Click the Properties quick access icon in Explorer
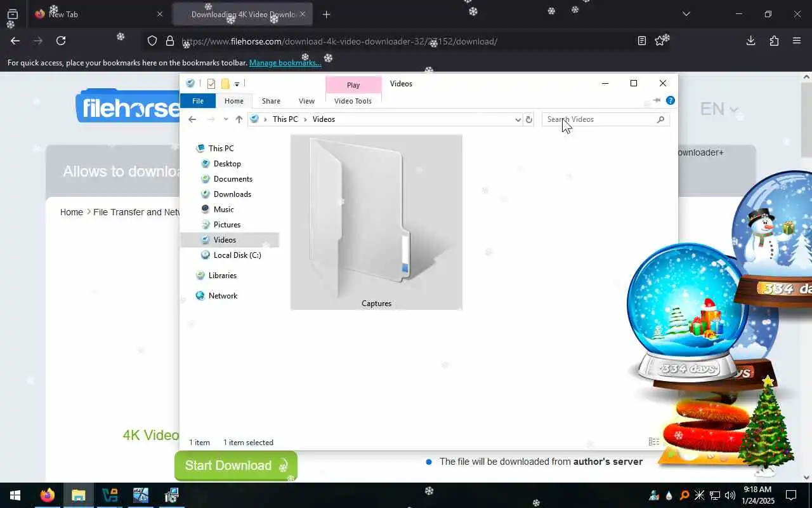812x508 pixels. [x=211, y=84]
